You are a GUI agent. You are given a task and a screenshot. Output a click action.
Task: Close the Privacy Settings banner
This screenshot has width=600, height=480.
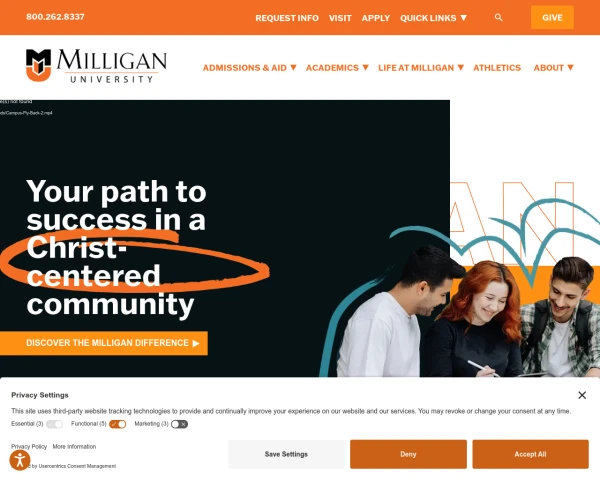click(582, 395)
